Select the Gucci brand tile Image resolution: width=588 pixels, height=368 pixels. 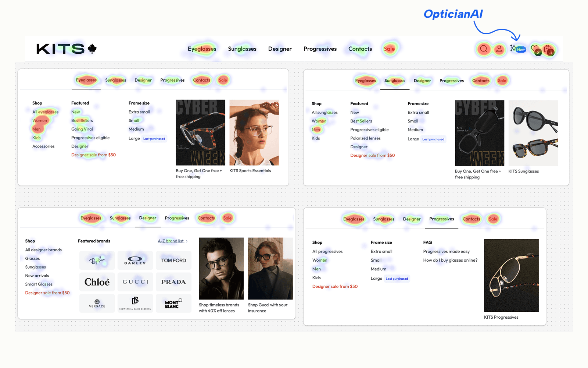tap(135, 282)
